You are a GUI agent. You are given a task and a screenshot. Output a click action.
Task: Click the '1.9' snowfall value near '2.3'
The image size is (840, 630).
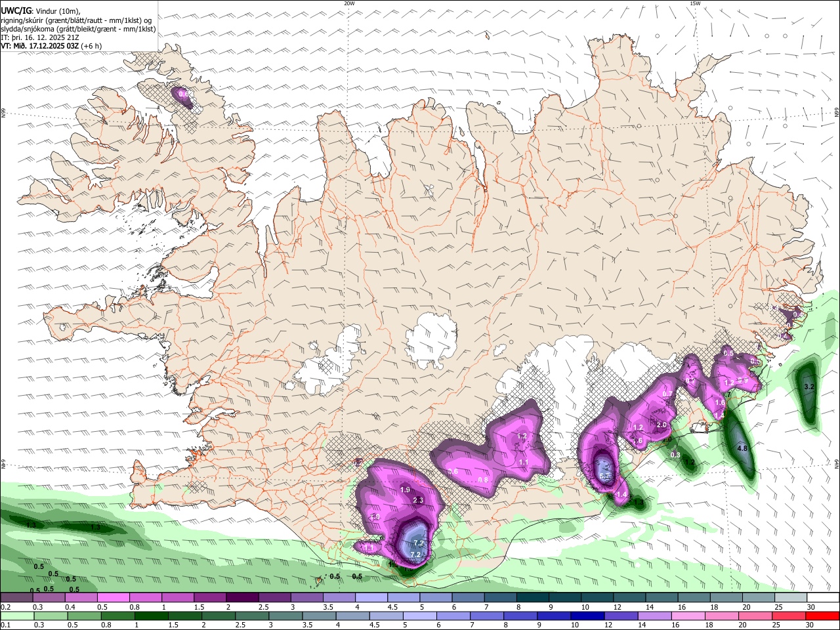(405, 490)
